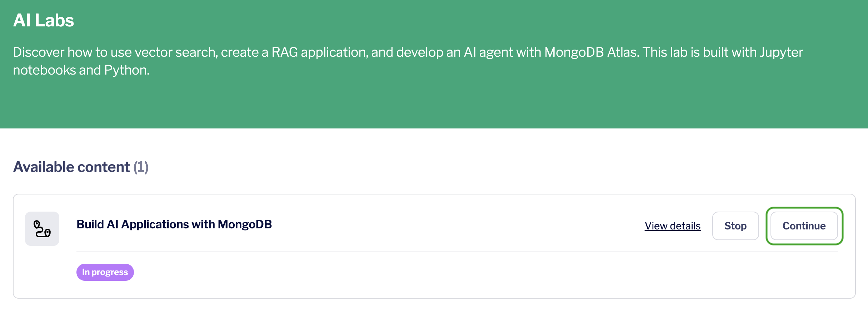Click the word MongoDB in card title
Viewport: 868px width, 314px height.
tap(245, 224)
